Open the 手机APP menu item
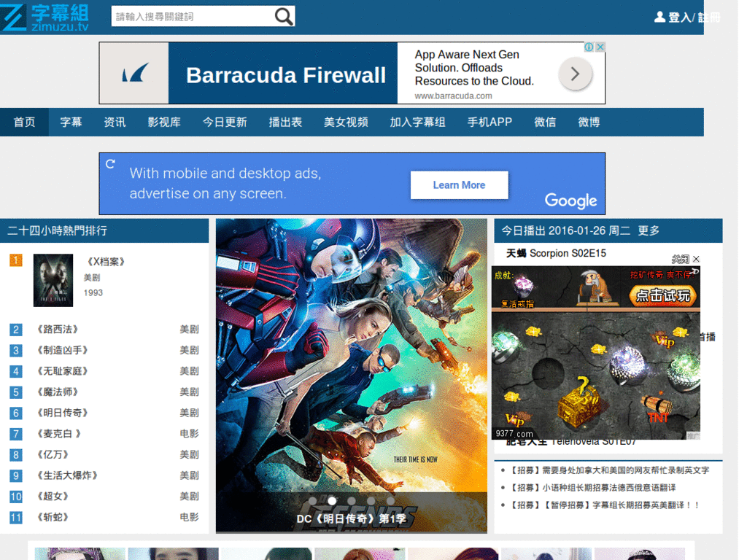 489,122
